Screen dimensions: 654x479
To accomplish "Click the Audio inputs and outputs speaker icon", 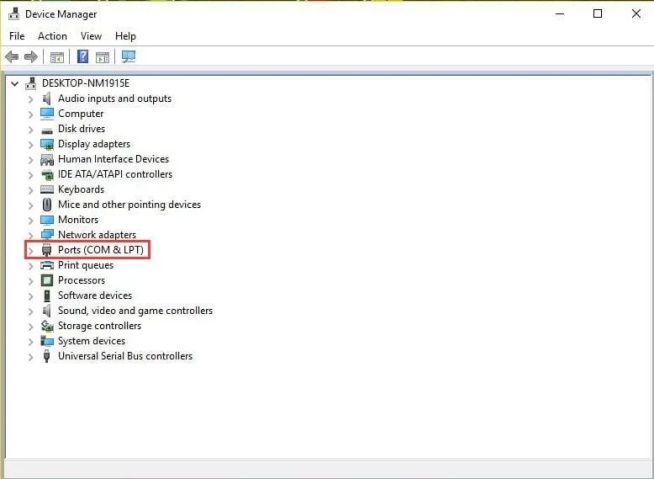I will point(47,99).
